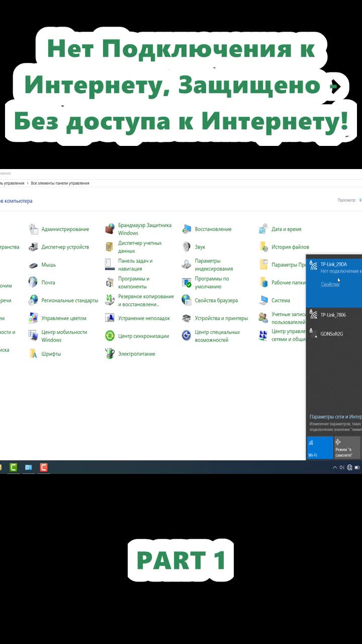Open Панель задач и навигация icon
The height and width of the screenshot is (644, 362).
click(x=110, y=265)
